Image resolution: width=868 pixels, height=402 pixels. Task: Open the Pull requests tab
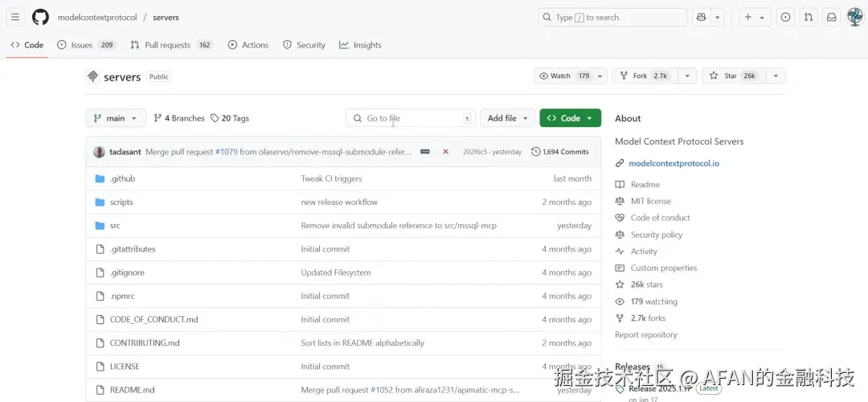pyautogui.click(x=172, y=45)
